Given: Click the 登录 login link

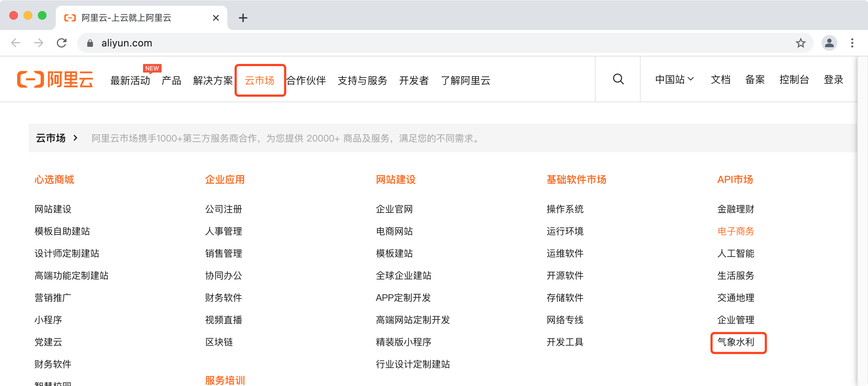Looking at the screenshot, I should pyautogui.click(x=833, y=79).
